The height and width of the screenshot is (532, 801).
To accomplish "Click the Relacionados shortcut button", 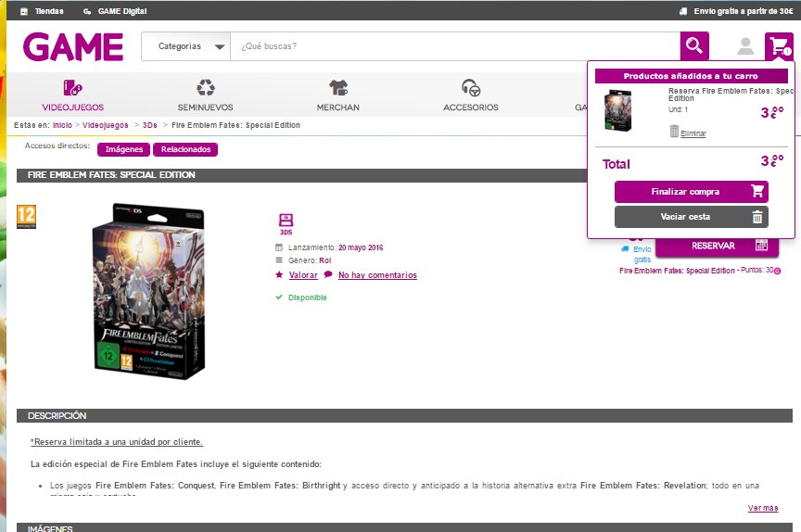I will pos(185,149).
